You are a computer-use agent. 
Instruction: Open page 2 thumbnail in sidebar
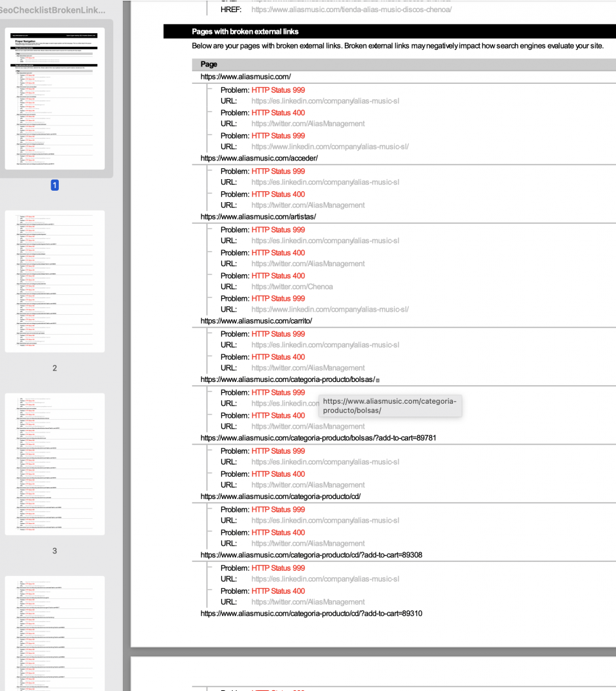[x=54, y=281]
